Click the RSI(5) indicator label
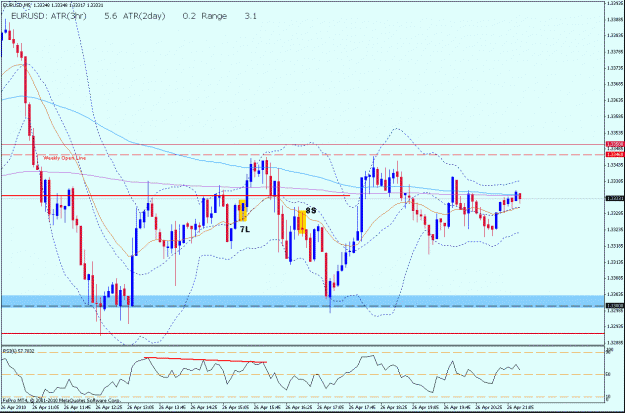The image size is (625, 413). click(19, 351)
